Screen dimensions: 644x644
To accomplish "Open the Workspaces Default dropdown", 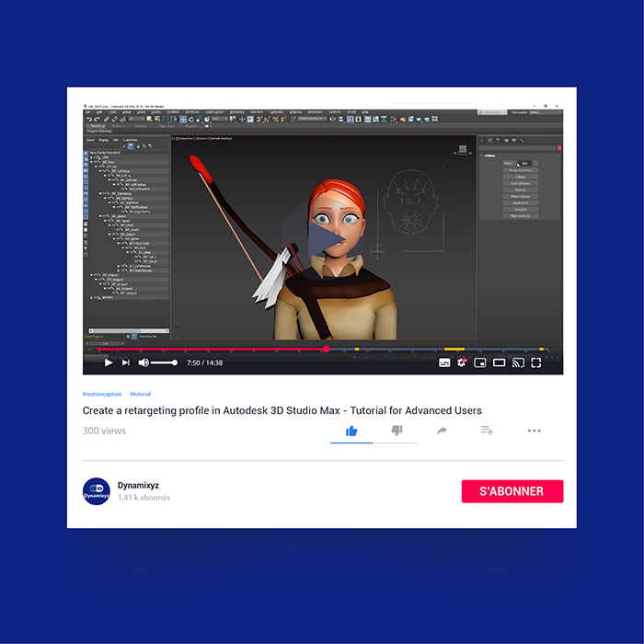I will [546, 112].
